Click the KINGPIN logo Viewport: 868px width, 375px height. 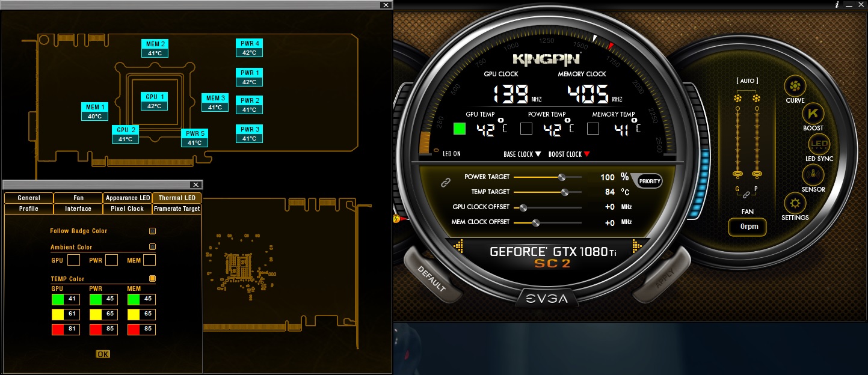(546, 59)
